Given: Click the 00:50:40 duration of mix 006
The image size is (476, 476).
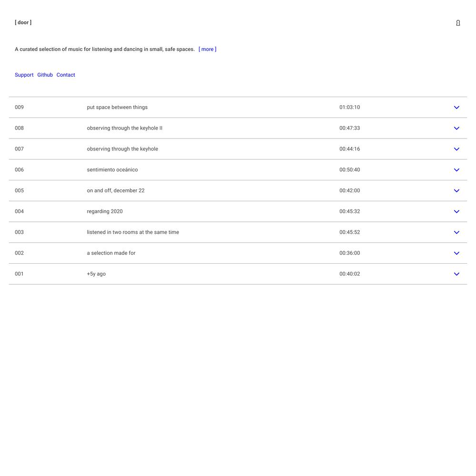Looking at the screenshot, I should [349, 169].
